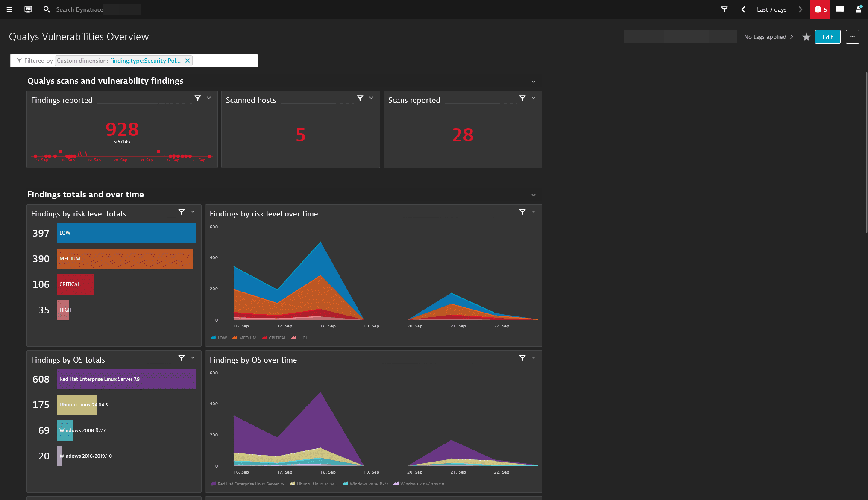Select the LOW risk level bar

[x=126, y=233]
